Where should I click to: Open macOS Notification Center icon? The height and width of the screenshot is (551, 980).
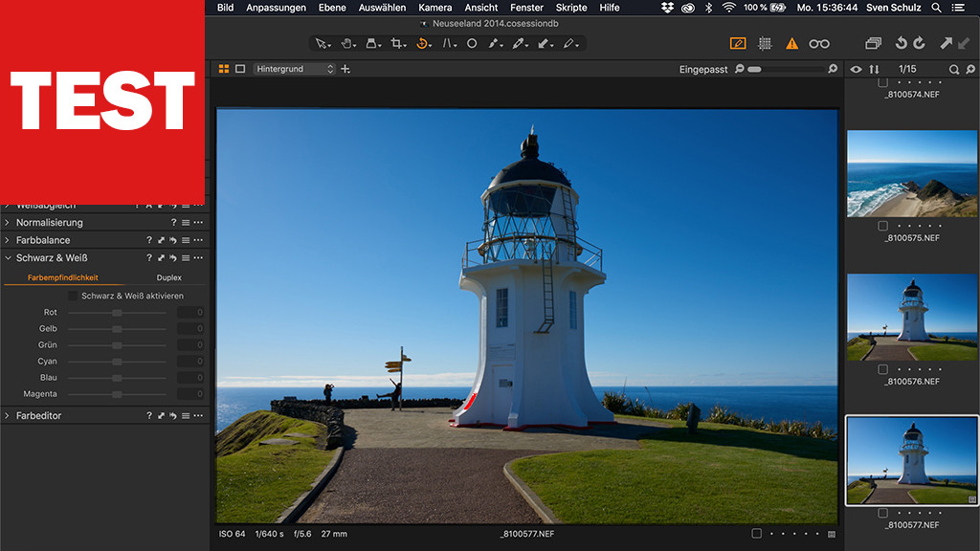pos(957,8)
